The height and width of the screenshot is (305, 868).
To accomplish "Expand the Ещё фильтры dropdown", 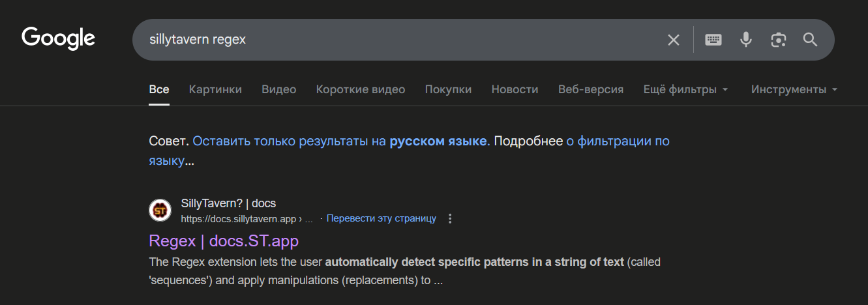I will pyautogui.click(x=685, y=89).
